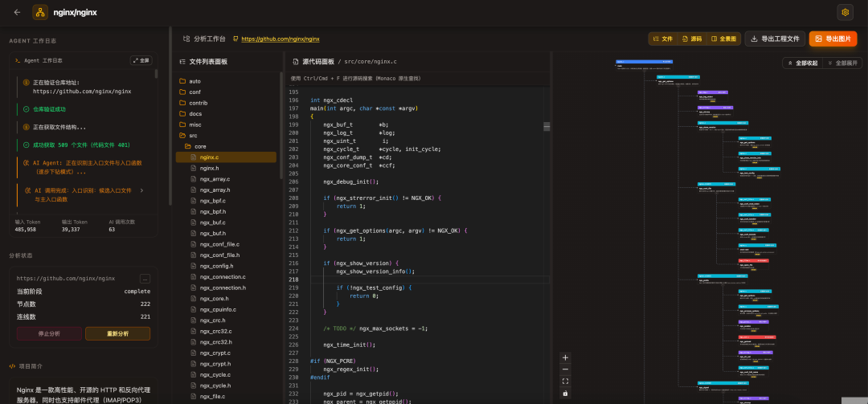Click the back arrow icon
Image resolution: width=868 pixels, height=404 pixels.
tap(17, 12)
